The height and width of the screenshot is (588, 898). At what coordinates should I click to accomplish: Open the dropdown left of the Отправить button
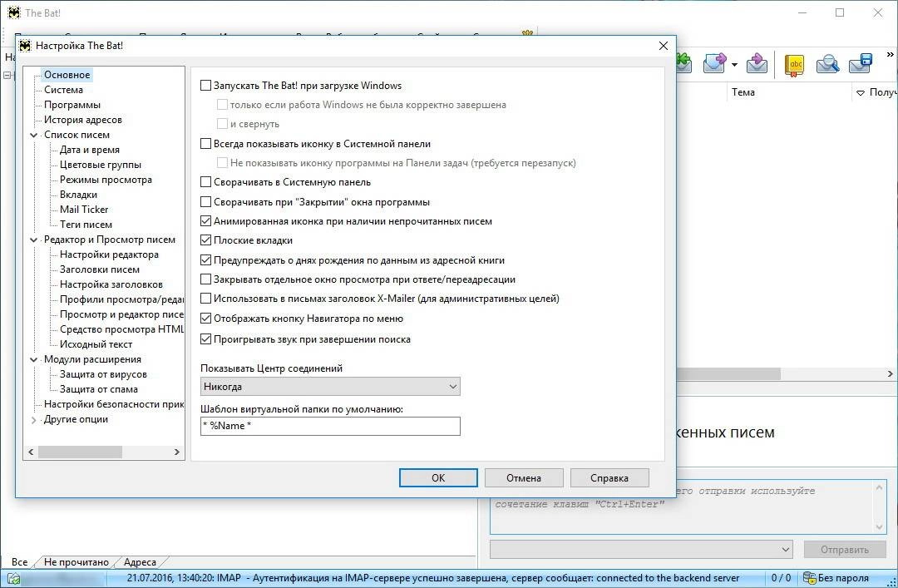(x=641, y=550)
